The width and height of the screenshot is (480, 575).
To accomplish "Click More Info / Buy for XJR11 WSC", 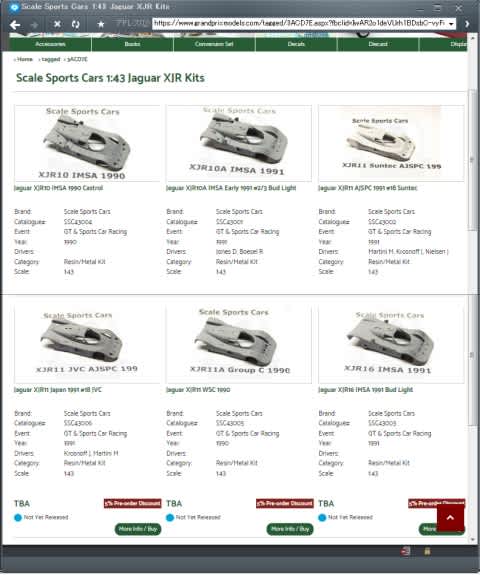I will click(x=290, y=529).
